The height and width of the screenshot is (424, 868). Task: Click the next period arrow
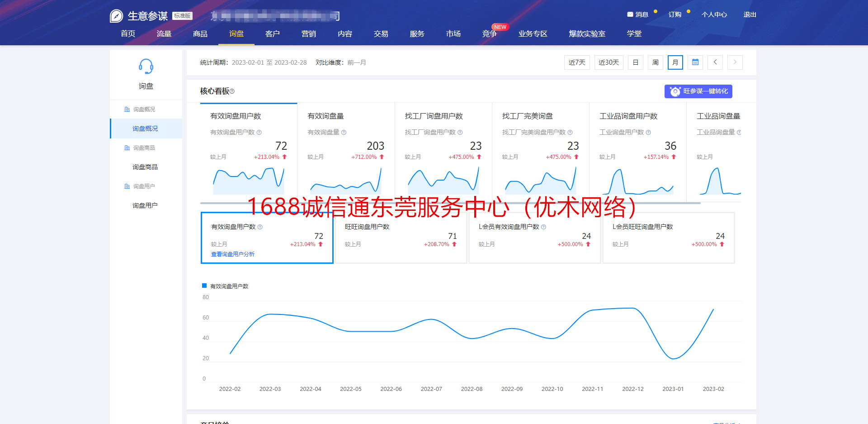point(735,62)
